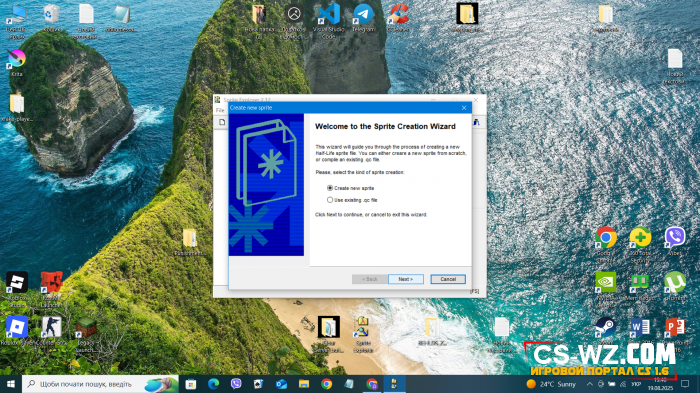This screenshot has width=700, height=393.
Task: Launch the Counter-Strike desktop shortcut
Action: 51,331
